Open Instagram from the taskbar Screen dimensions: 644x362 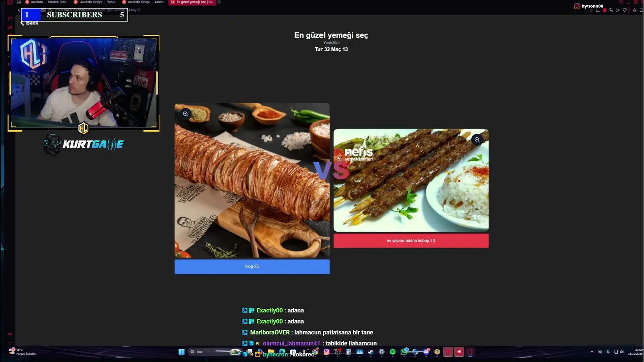click(326, 352)
